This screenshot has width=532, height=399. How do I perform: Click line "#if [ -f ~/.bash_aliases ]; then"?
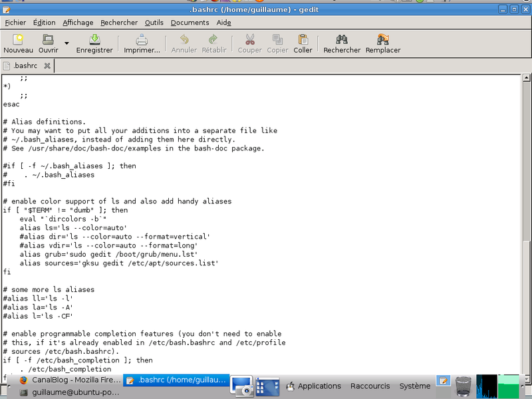click(x=70, y=166)
